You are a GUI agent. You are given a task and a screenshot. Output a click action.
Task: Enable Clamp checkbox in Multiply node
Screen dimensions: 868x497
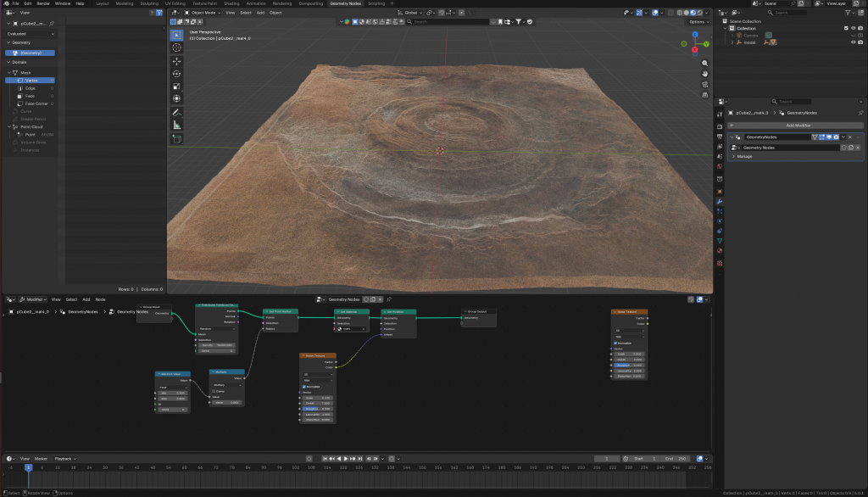coord(214,391)
